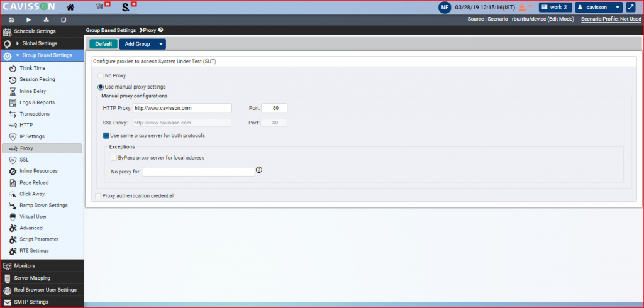
Task: Click the IP Settings shield icon
Action: click(13, 137)
